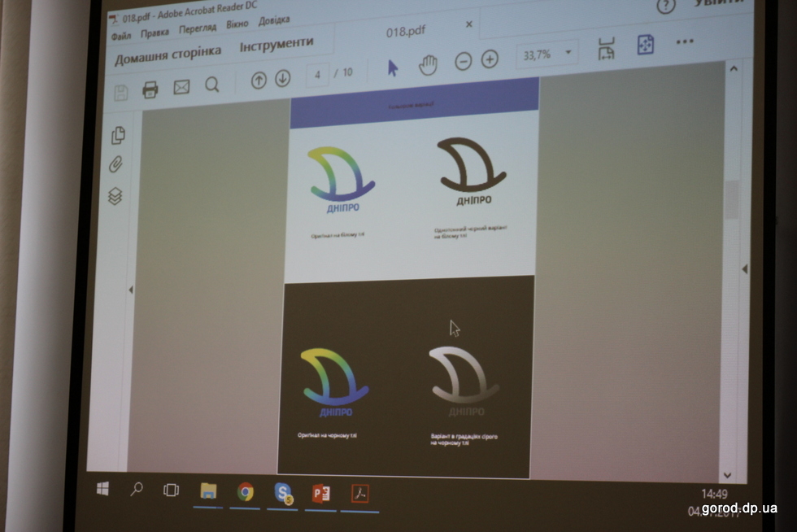Click caption 'Варіант в градаціях сірого'
Image resolution: width=797 pixels, height=532 pixels.
(x=464, y=436)
